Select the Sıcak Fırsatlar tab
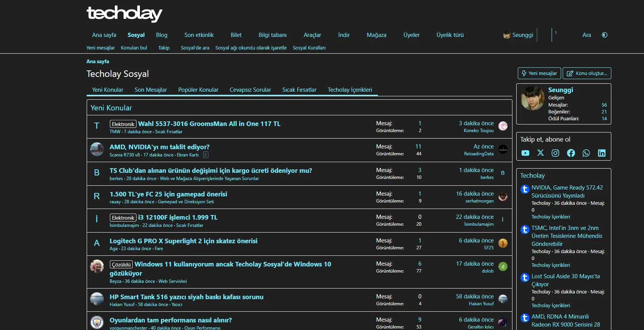Viewport: 644px width, 330px height. tap(299, 90)
